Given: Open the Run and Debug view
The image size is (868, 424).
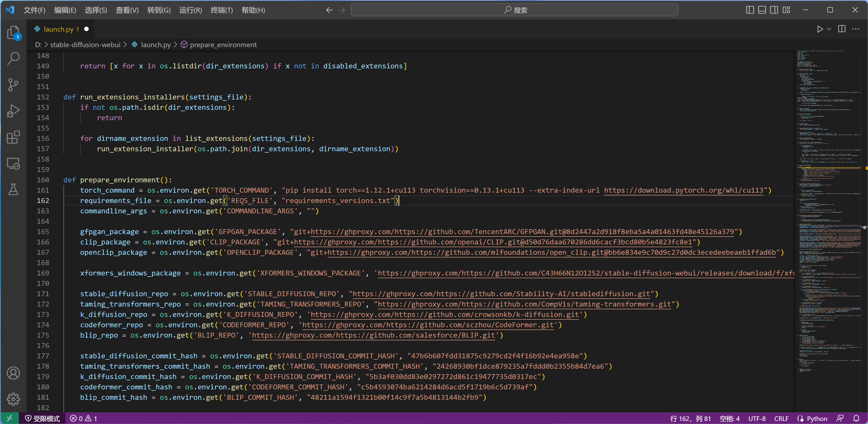Looking at the screenshot, I should pos(14,111).
